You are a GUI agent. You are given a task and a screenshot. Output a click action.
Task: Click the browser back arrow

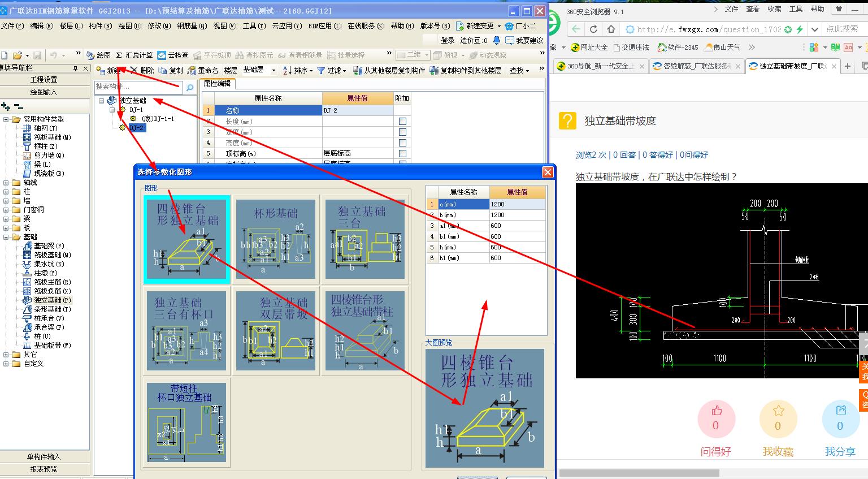click(x=576, y=29)
